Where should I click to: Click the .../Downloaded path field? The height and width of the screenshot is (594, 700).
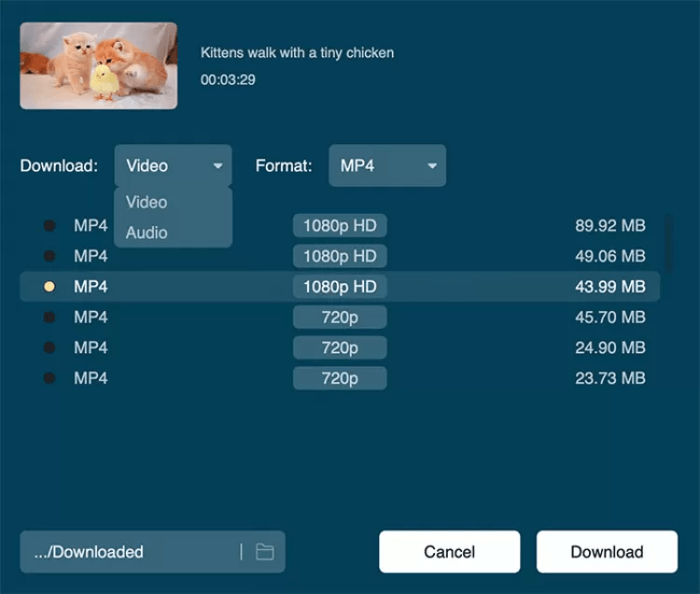point(126,552)
